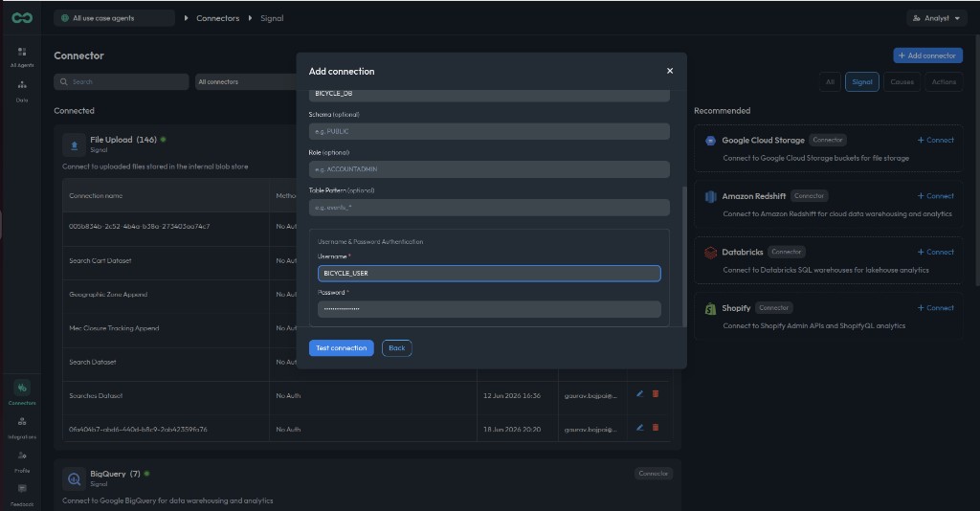Select the Signal filter tab
Image resolution: width=980 pixels, height=511 pixels.
pos(862,82)
